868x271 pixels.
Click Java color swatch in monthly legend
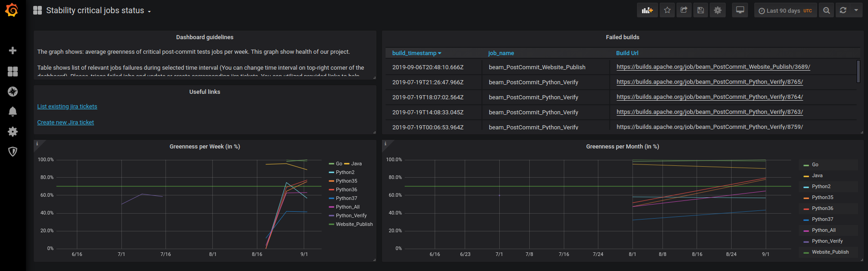(806, 176)
